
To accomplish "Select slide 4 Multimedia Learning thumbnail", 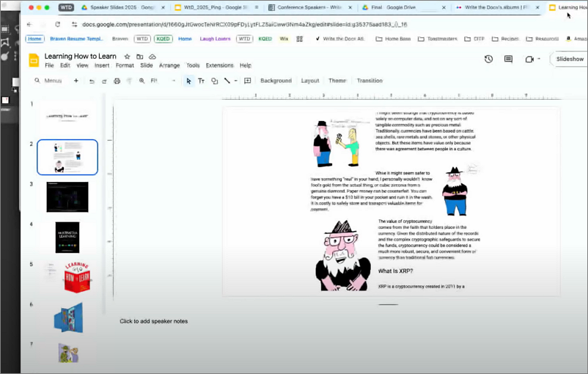I will pos(67,238).
